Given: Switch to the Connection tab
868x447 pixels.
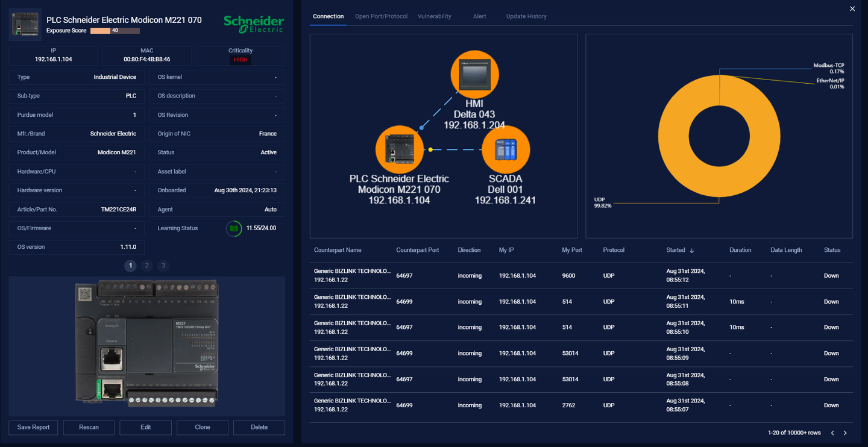Looking at the screenshot, I should (329, 16).
